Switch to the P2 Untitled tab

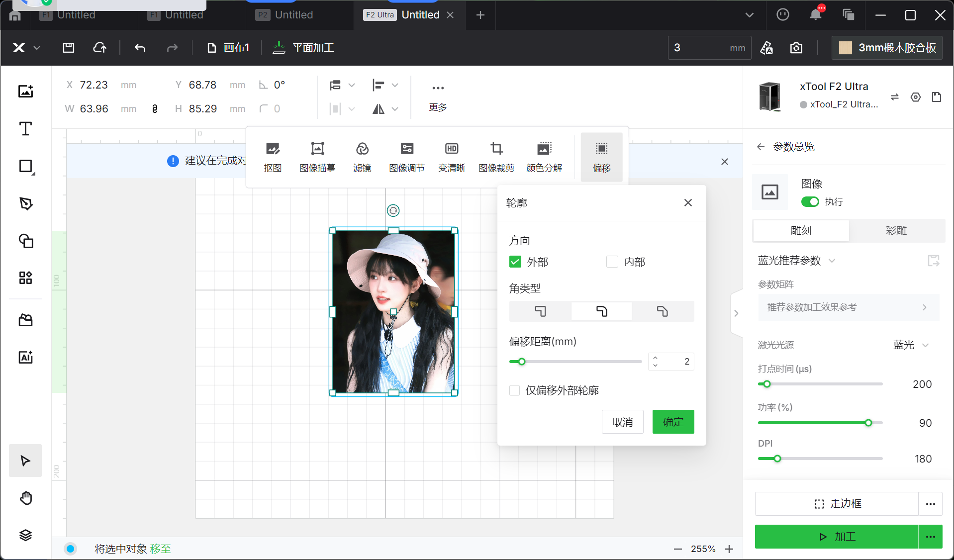293,15
